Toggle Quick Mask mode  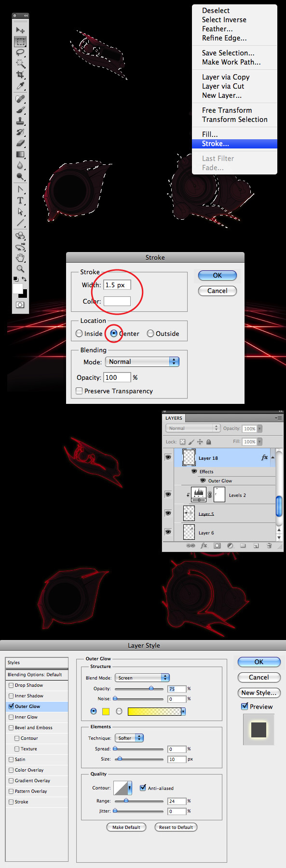coord(20,305)
